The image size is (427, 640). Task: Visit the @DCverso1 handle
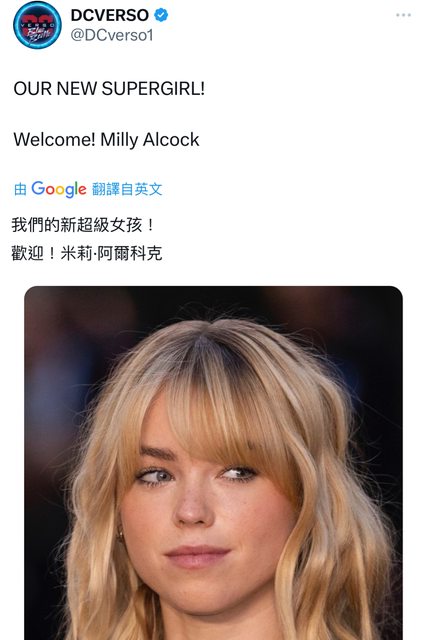(112, 35)
